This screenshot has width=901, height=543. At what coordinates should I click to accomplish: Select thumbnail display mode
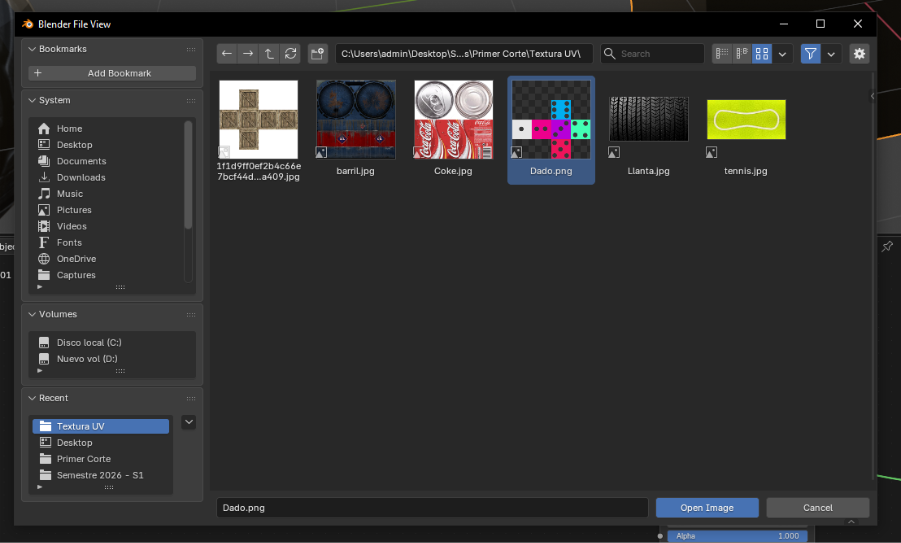tap(761, 54)
